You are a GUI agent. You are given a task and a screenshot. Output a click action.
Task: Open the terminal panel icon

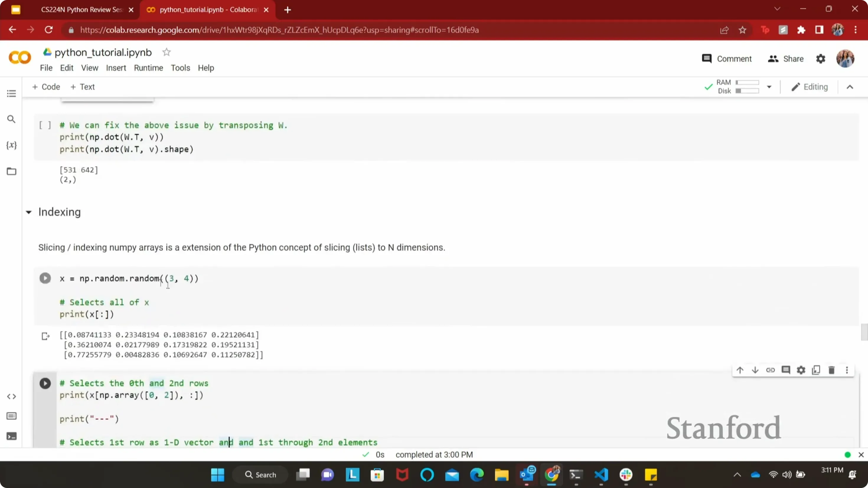(x=12, y=436)
